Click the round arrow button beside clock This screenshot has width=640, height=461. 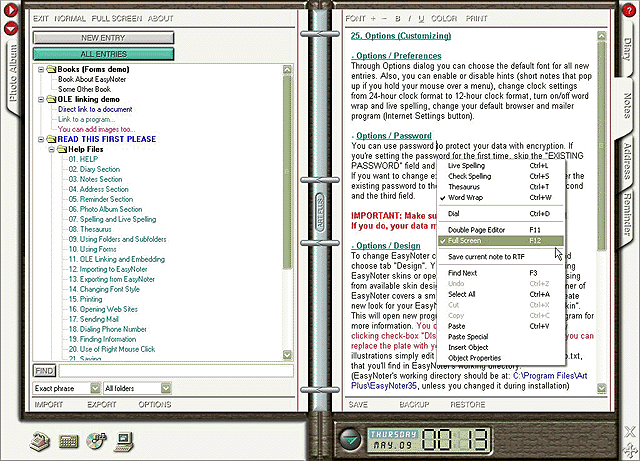pyautogui.click(x=350, y=440)
